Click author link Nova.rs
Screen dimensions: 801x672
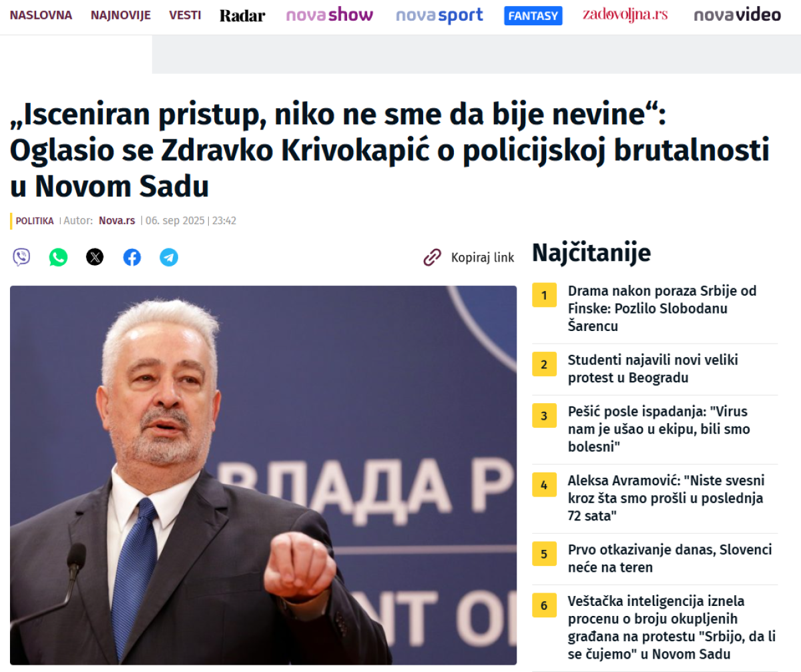point(117,221)
